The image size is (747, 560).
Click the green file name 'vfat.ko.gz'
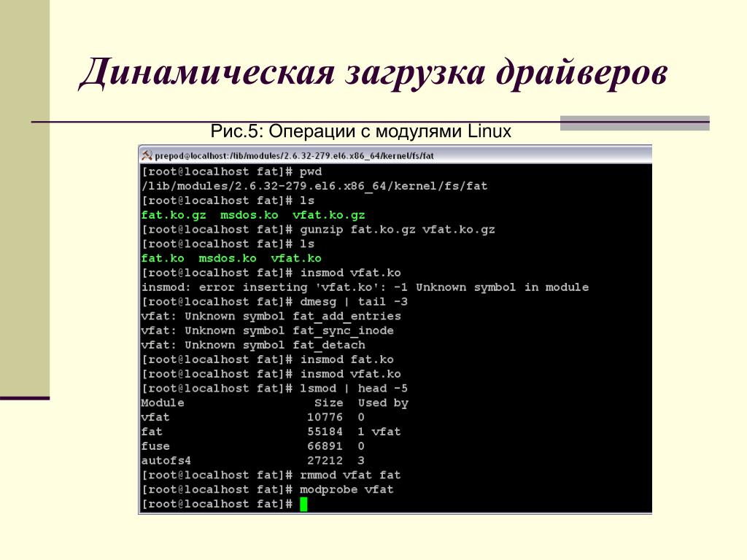[x=329, y=215]
